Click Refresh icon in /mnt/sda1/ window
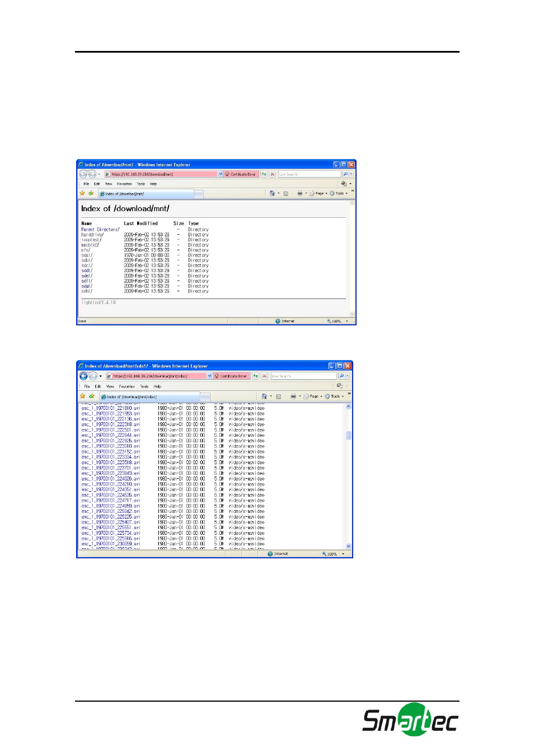Image resolution: width=534 pixels, height=756 pixels. click(x=256, y=376)
